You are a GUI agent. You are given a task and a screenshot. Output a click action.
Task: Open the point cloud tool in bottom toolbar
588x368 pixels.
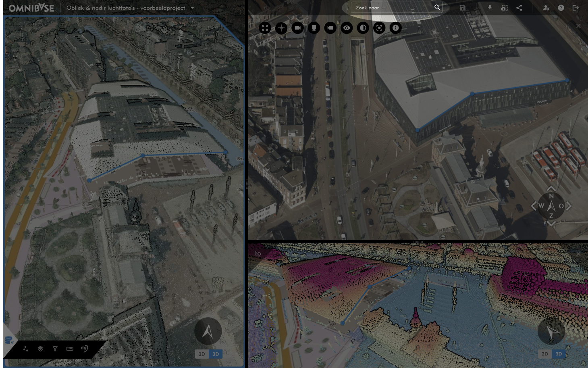(26, 349)
